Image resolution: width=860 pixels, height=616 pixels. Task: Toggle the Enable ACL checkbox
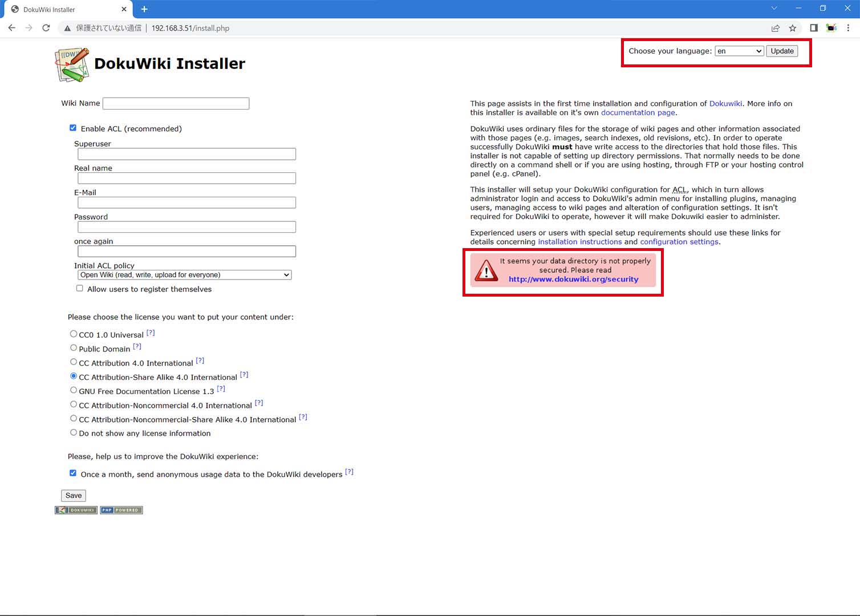point(73,128)
